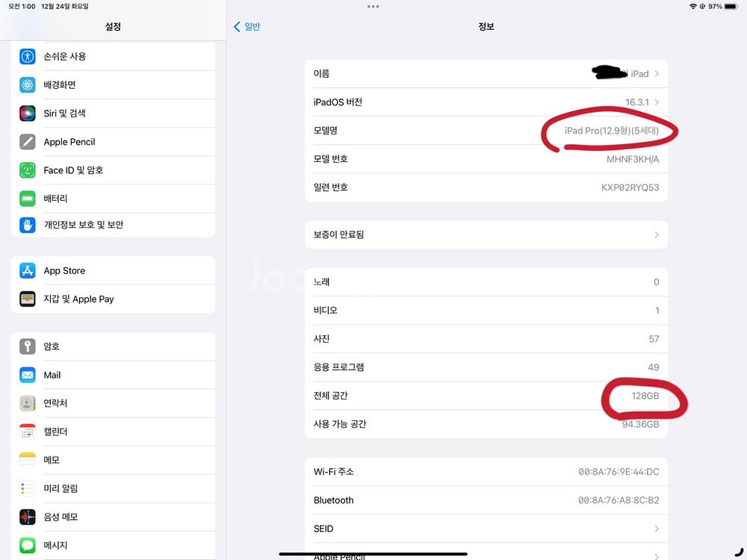Viewport: 747px width, 560px height.
Task: Tap the home indicator bar
Action: point(373,554)
